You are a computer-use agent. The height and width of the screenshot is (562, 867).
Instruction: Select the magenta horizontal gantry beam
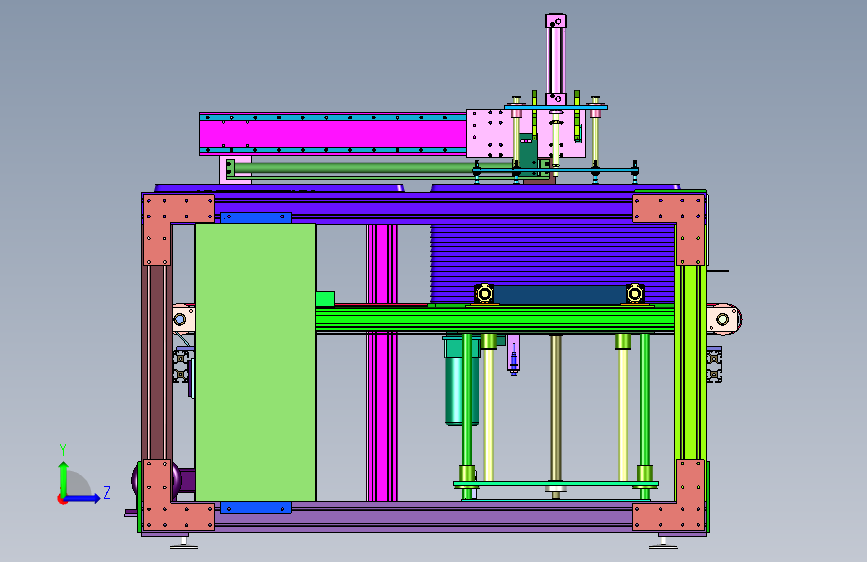[332, 134]
